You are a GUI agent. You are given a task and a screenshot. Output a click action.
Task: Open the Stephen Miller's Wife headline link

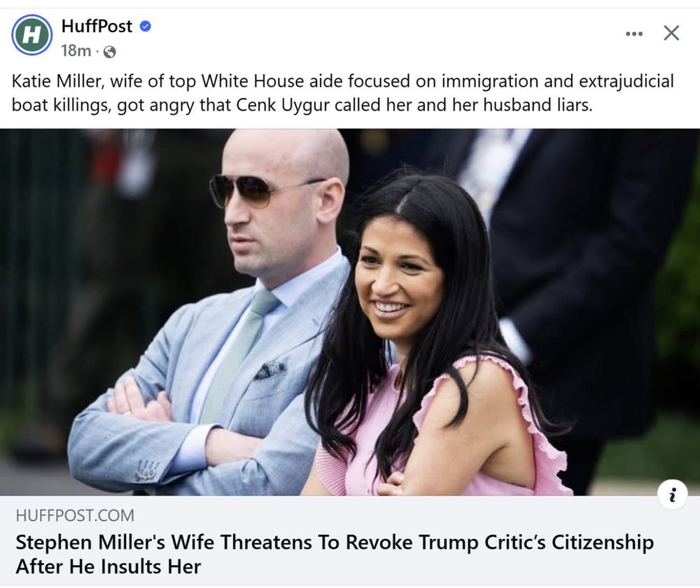coord(335,554)
